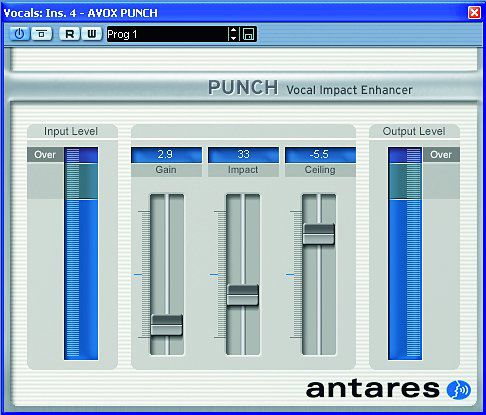Screen dimensions: 486x415
Task: Close the AVOX PUNCH plugin window
Action: [474, 13]
